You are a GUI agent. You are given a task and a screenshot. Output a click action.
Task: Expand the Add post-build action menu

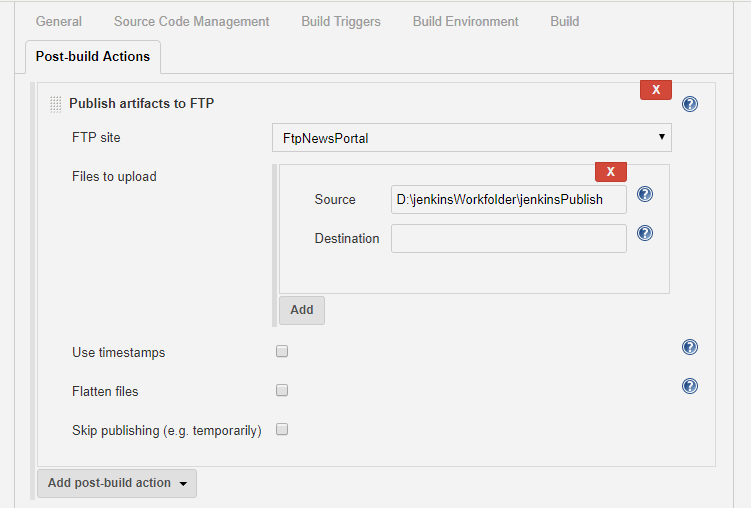(x=116, y=483)
